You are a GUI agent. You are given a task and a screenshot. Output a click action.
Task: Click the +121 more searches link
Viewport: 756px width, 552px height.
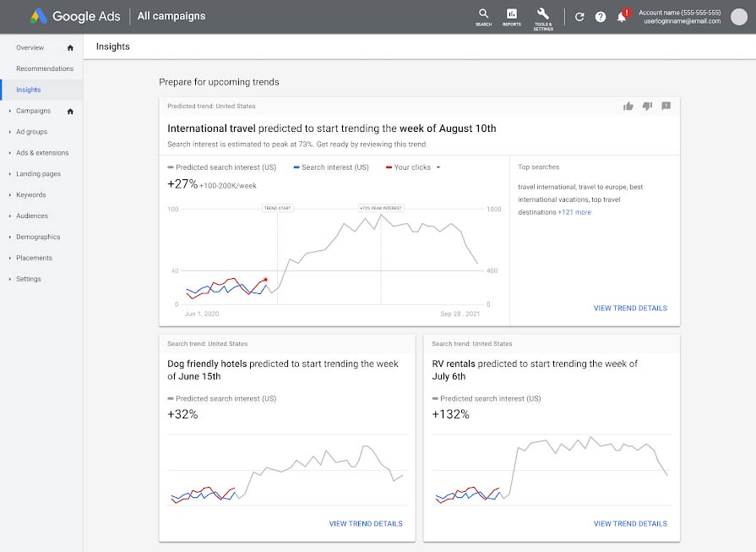(574, 212)
